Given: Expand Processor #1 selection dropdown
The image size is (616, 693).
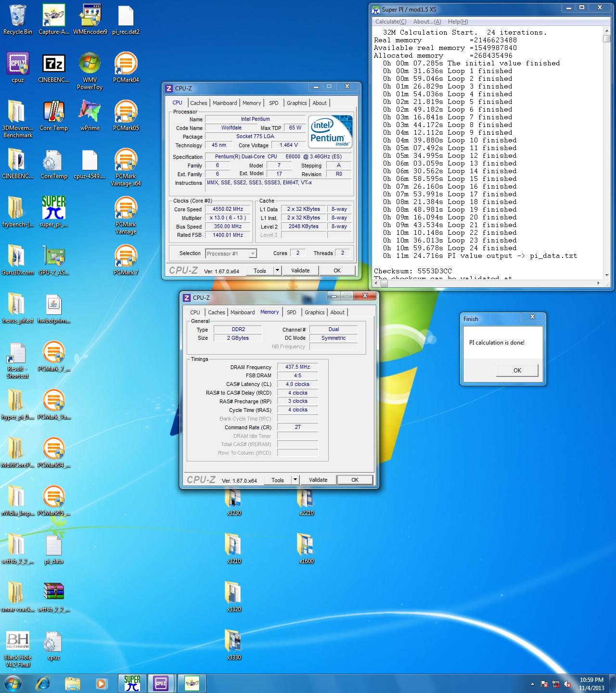Looking at the screenshot, I should pyautogui.click(x=253, y=254).
